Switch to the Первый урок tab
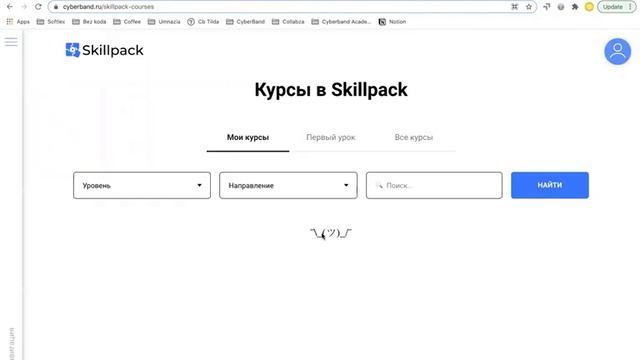640x360 pixels. pos(331,138)
